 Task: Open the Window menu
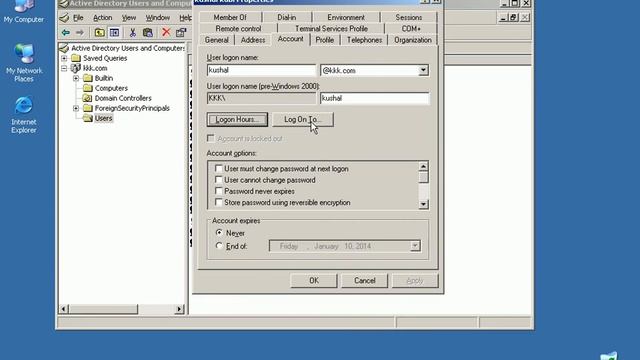(158, 18)
